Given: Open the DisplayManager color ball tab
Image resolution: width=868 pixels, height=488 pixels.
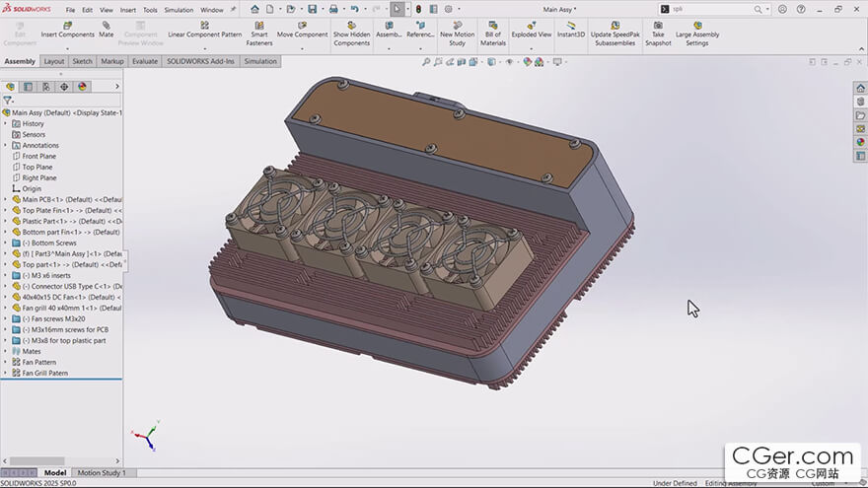Looking at the screenshot, I should (x=83, y=87).
